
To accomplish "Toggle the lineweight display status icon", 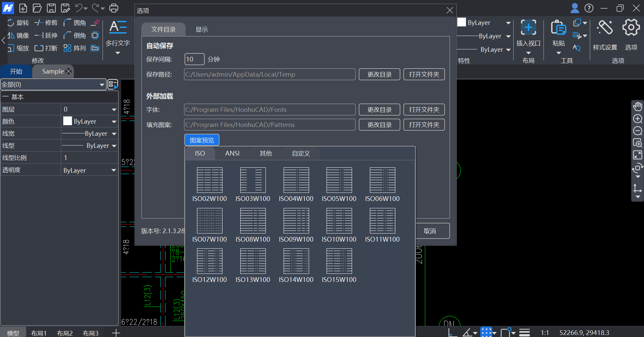I will [525, 332].
